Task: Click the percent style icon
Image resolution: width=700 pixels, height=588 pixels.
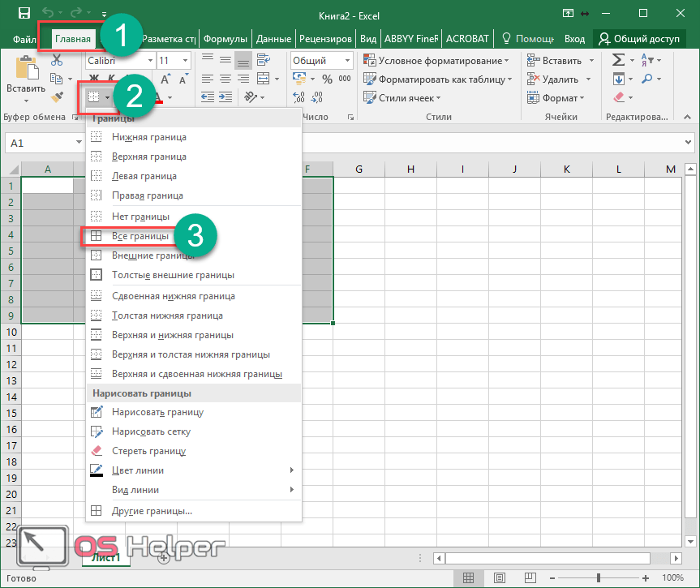Action: click(x=327, y=79)
